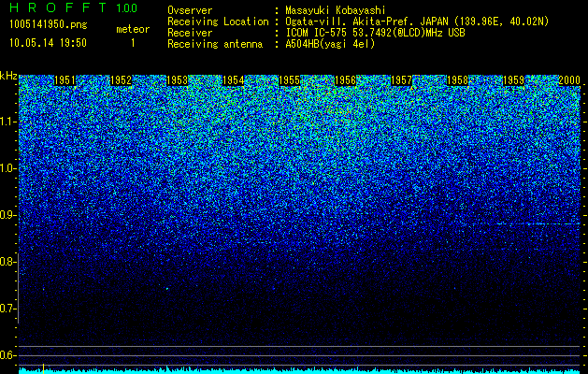Click the date stamp 10.05.14 19:50
The image size is (588, 374).
[48, 43]
